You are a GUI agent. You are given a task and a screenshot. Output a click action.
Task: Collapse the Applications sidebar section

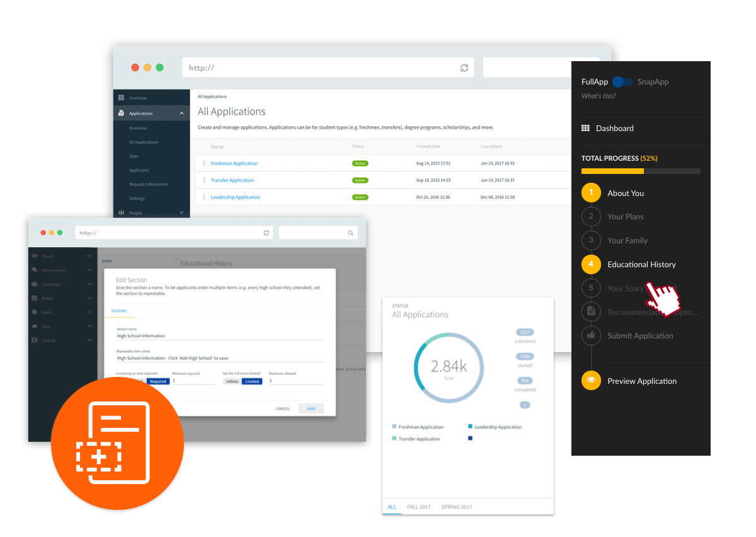[181, 113]
